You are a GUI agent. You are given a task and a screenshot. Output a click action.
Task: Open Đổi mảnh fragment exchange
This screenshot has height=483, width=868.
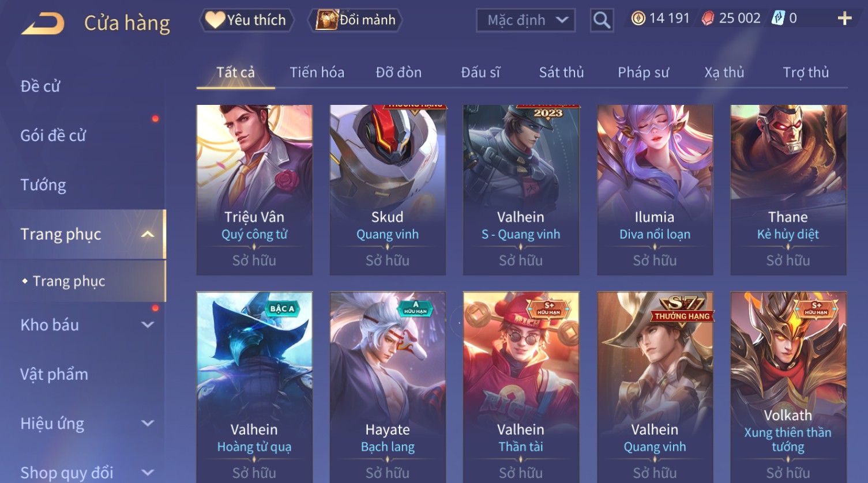tap(355, 20)
